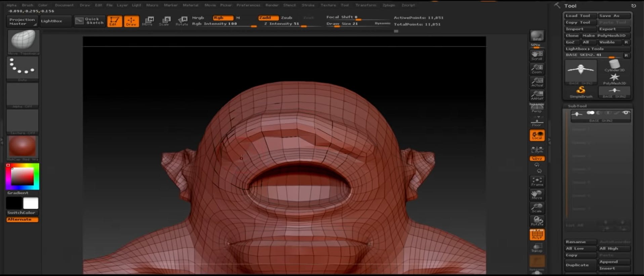This screenshot has height=276, width=644.
Task: Toggle PolyF wireframe display
Action: (537, 234)
